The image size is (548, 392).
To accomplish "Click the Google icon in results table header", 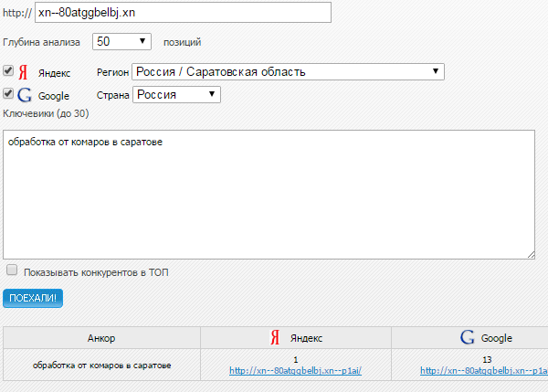I will click(x=468, y=337).
